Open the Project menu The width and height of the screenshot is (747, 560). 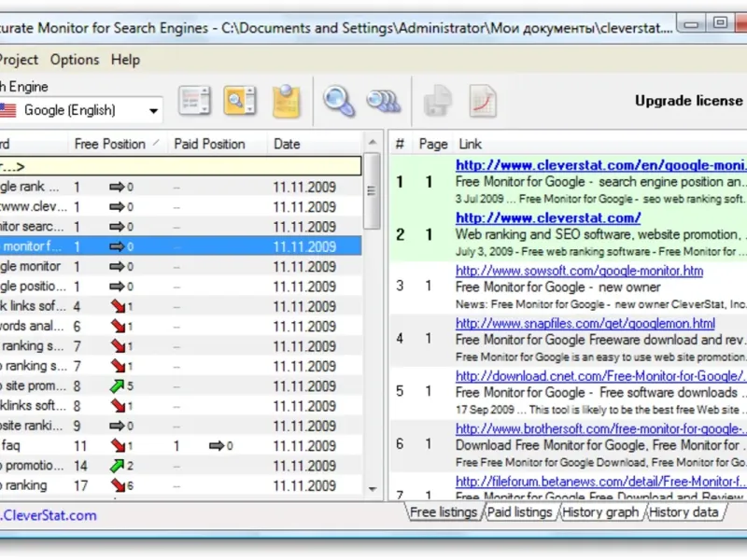19,60
